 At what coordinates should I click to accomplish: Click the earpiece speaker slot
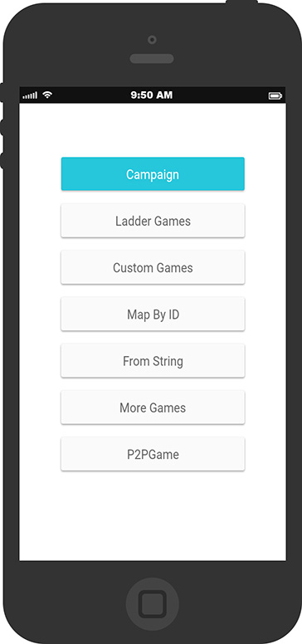point(152,59)
